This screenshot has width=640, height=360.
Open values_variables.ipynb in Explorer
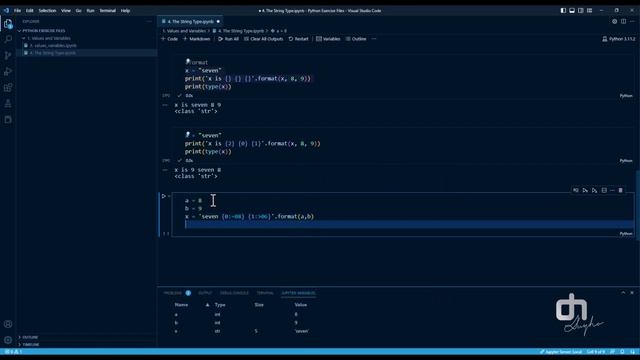[x=53, y=45]
